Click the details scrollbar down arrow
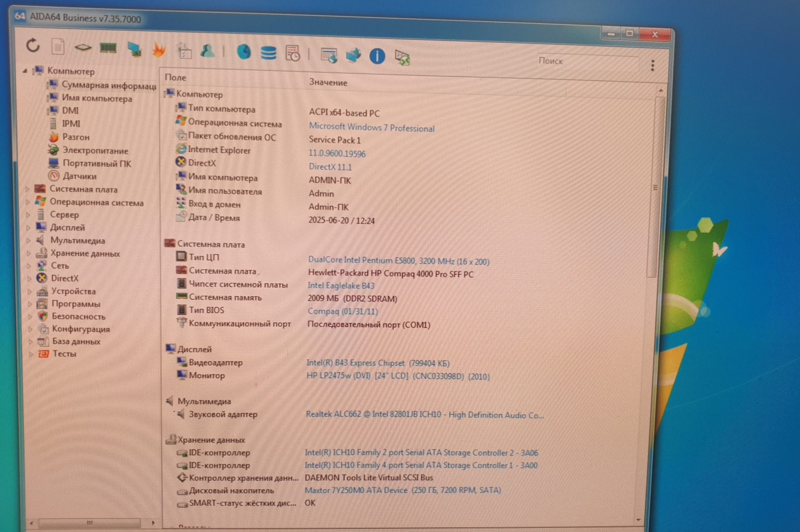 coord(638,520)
